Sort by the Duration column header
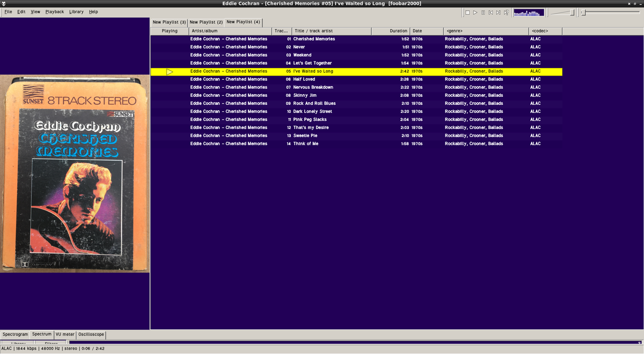The height and width of the screenshot is (354, 644). [x=391, y=31]
